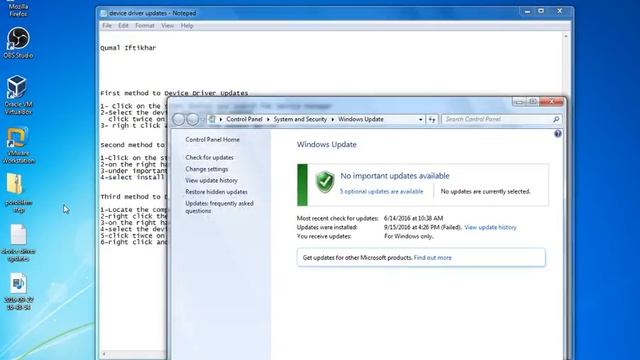Screen dimensions: 640x360
Task: Expand the arrow before Control Panel breadcrumb
Action: pyautogui.click(x=221, y=119)
